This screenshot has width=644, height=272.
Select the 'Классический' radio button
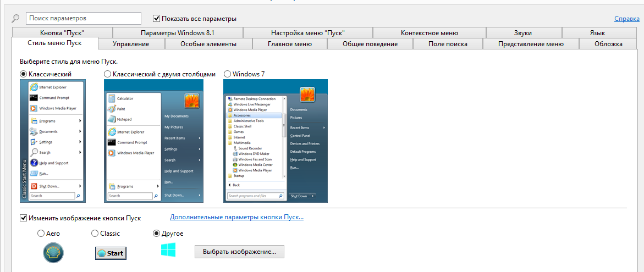[x=24, y=74]
